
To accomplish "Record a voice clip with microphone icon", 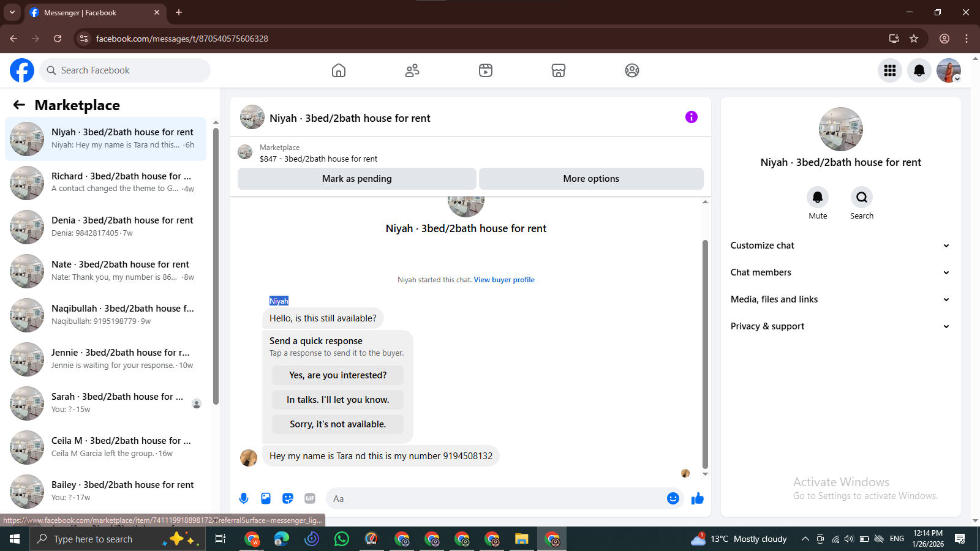I will (244, 498).
